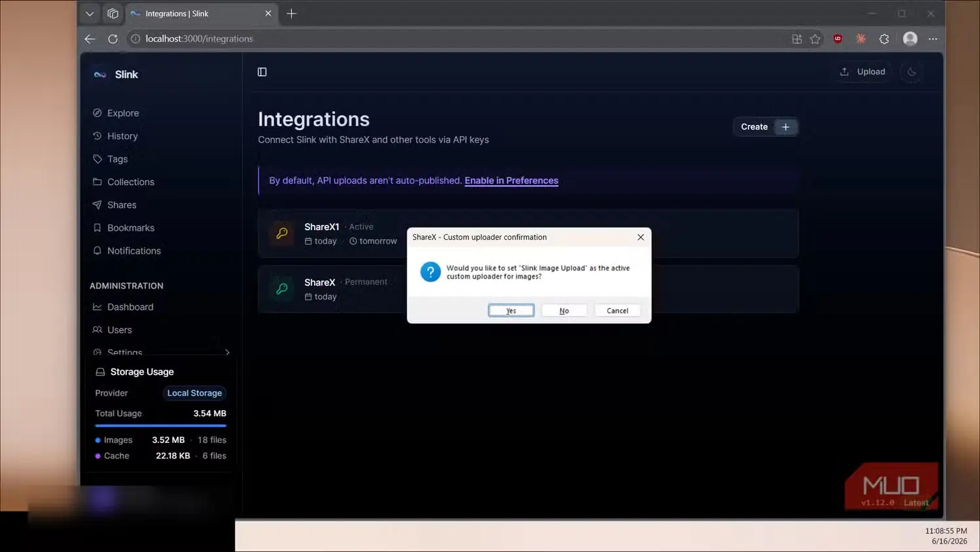Open the browser profile avatar
Viewport: 980px width, 552px height.
pyautogui.click(x=910, y=39)
